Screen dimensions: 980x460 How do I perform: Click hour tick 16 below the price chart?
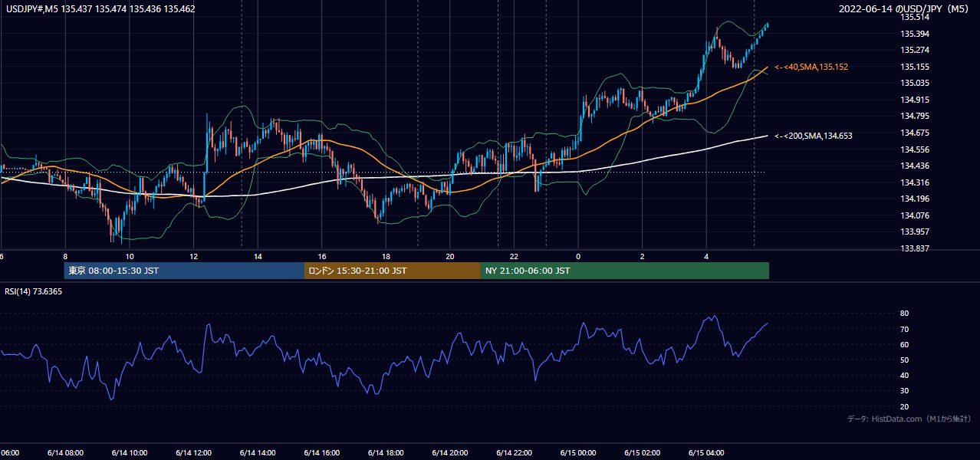click(x=322, y=257)
